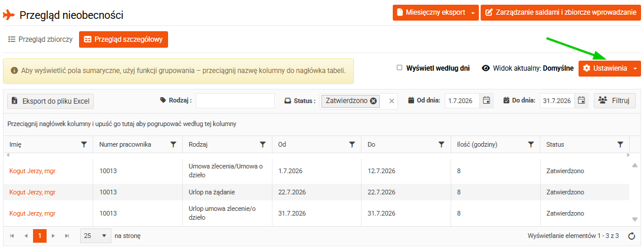644x248 pixels.
Task: Click filter icon in Do column header
Action: (442, 144)
